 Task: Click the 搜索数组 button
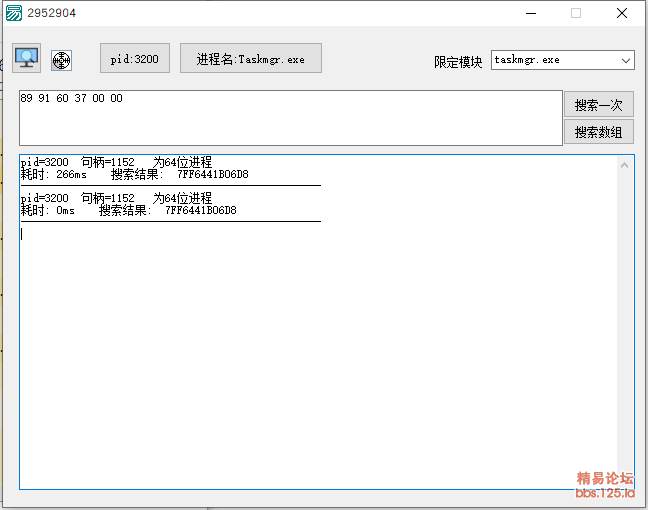pos(598,132)
